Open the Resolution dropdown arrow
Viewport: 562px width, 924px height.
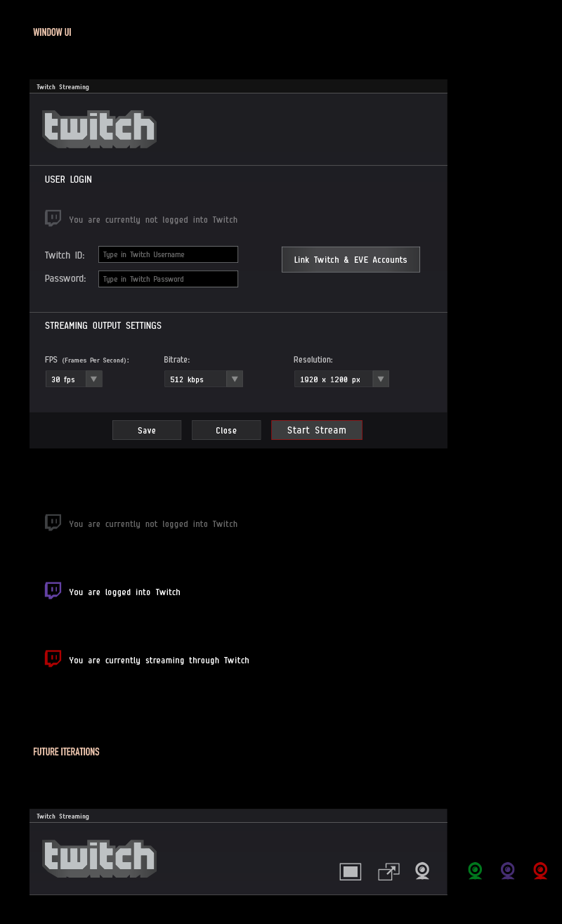381,379
